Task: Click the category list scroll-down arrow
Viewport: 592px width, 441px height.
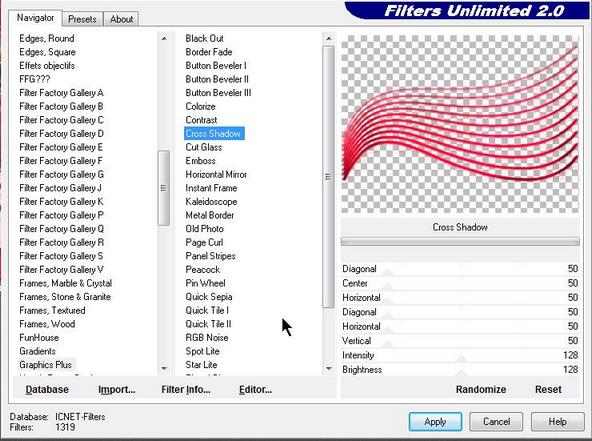Action: click(164, 368)
